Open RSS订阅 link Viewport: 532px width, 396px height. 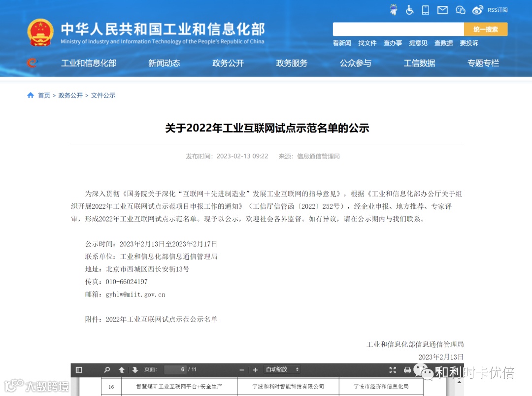click(498, 10)
